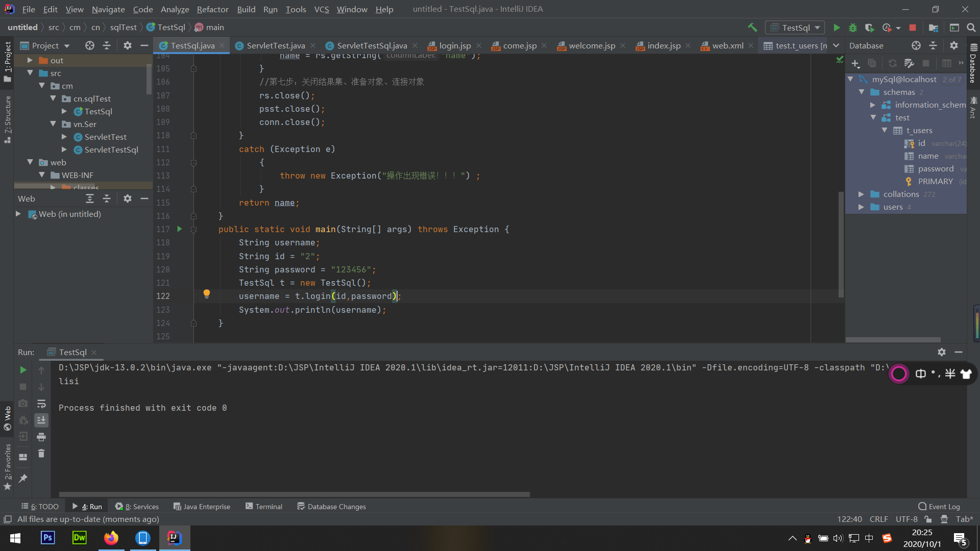980x551 pixels.
Task: Rerun TestSql in Run panel
Action: 23,370
